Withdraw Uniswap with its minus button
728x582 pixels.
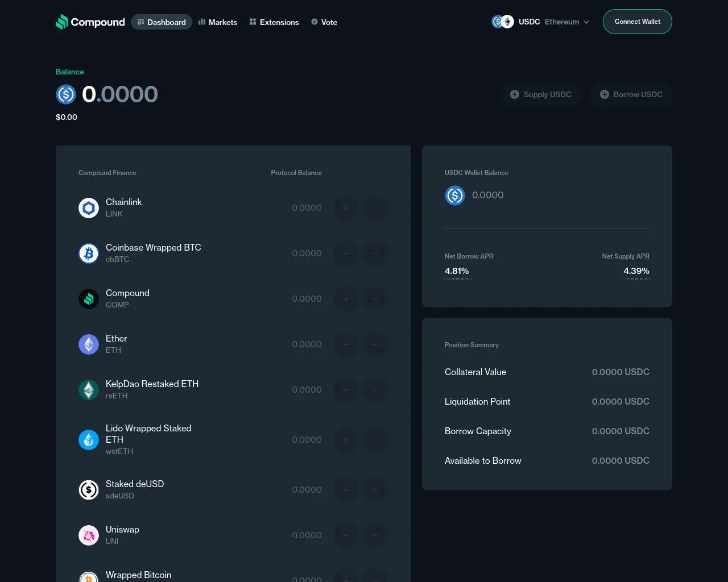(375, 535)
